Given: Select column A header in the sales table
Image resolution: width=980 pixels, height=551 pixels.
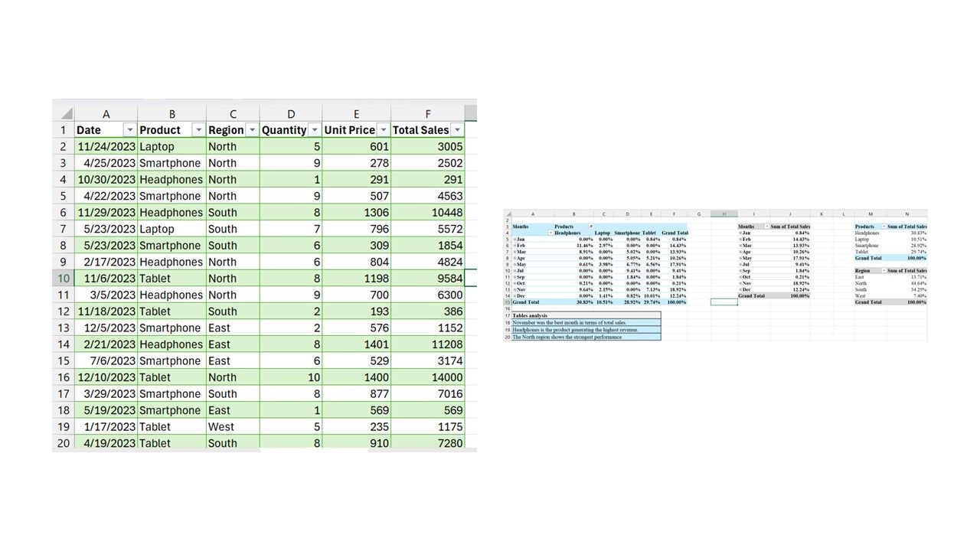Looking at the screenshot, I should tap(106, 113).
